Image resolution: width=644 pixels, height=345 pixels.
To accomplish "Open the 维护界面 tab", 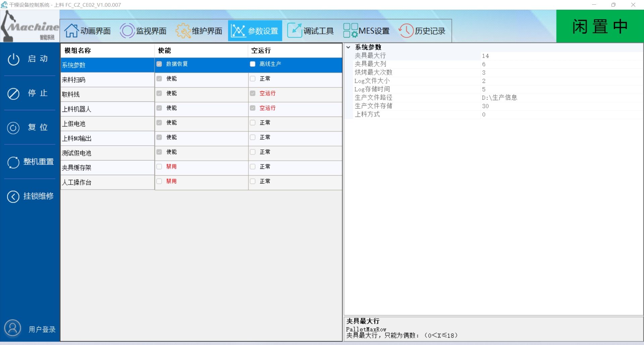I will point(199,31).
